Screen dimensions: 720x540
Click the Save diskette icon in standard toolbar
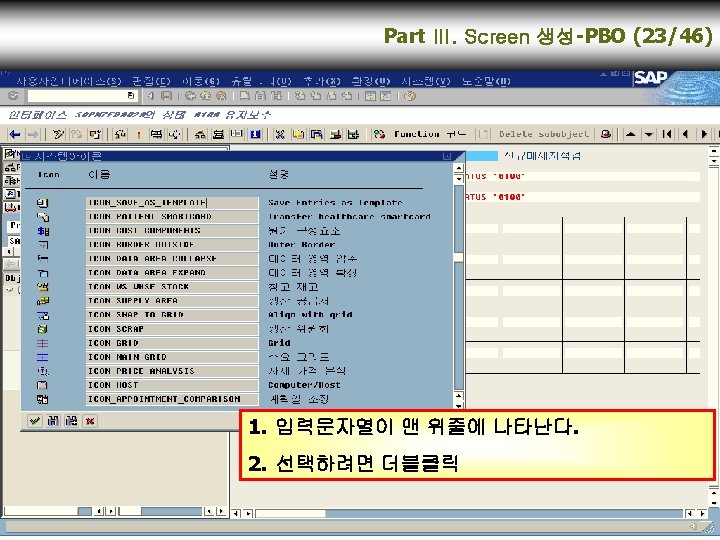[166, 96]
